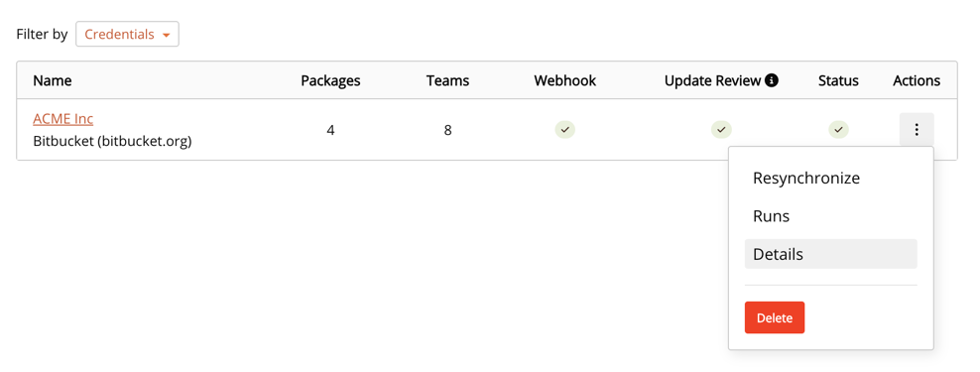Click the packages count 4
Viewport: 980px width, 372px height.
pos(330,130)
